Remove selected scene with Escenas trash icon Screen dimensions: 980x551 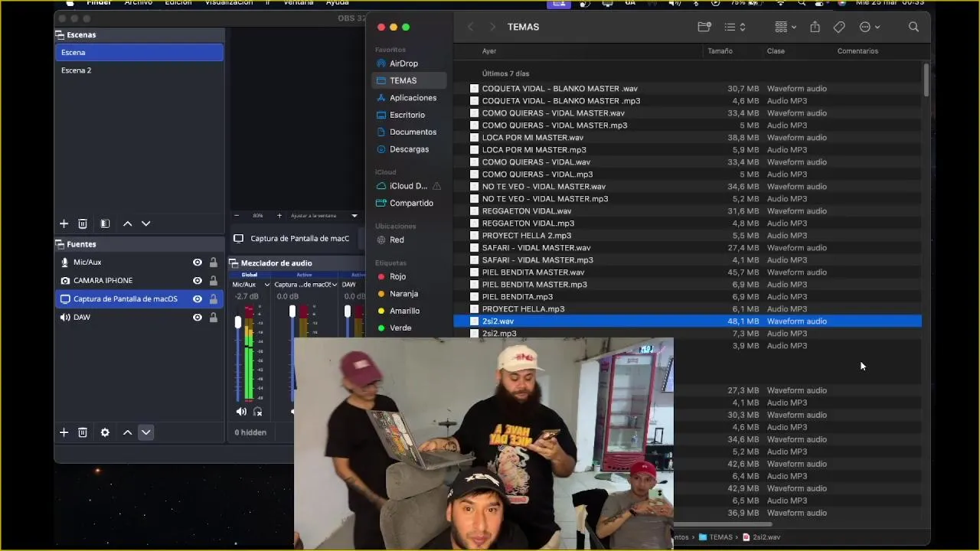click(x=83, y=223)
